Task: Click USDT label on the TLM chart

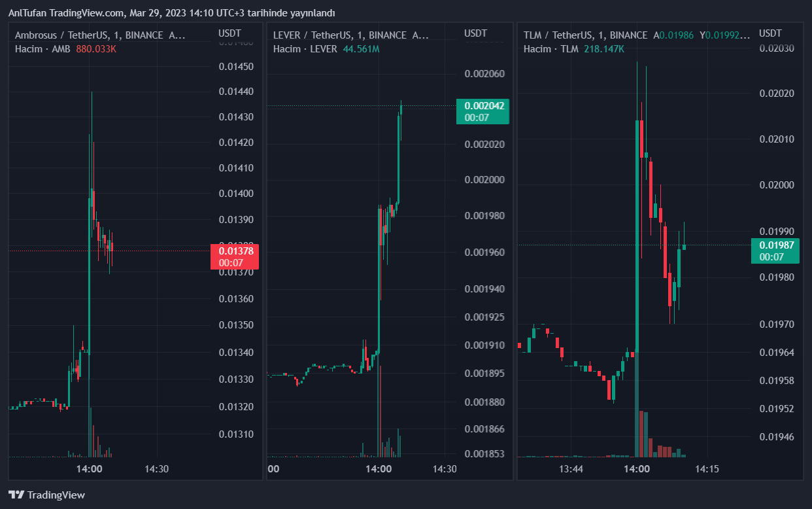Action: point(770,33)
